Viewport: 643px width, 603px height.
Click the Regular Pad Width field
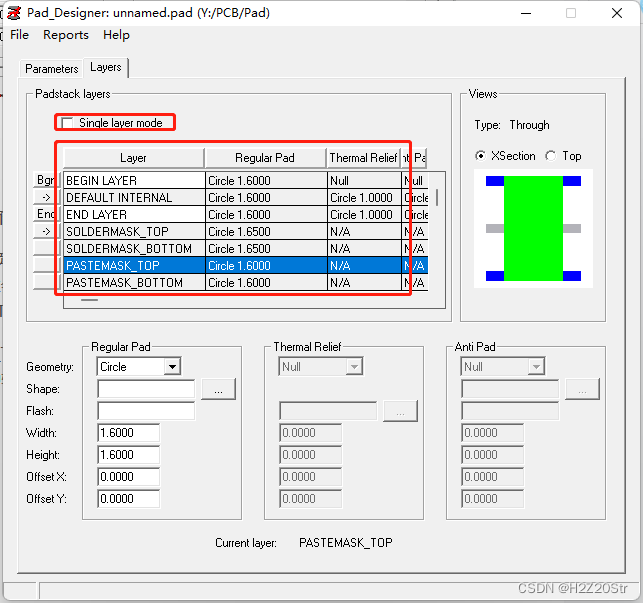[128, 432]
